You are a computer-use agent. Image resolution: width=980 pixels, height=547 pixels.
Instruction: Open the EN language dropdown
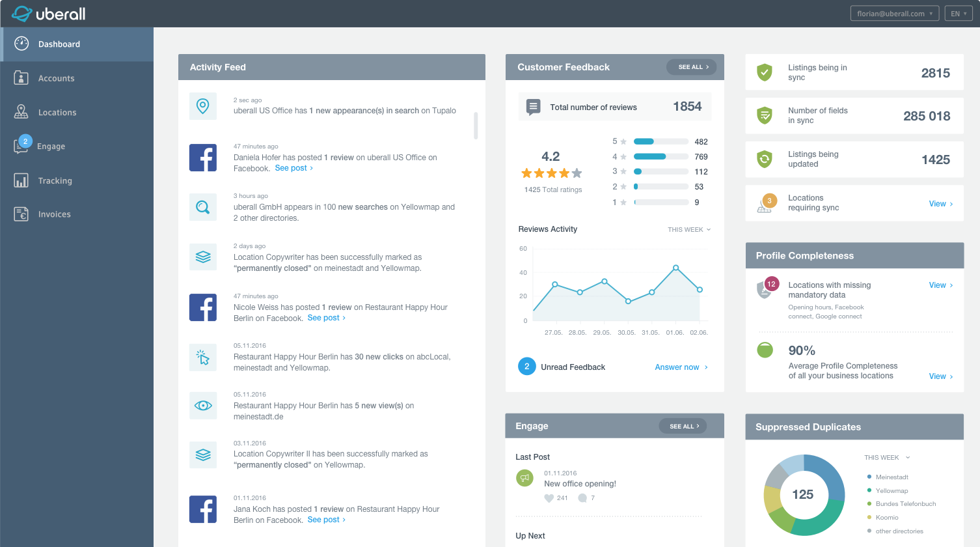959,14
